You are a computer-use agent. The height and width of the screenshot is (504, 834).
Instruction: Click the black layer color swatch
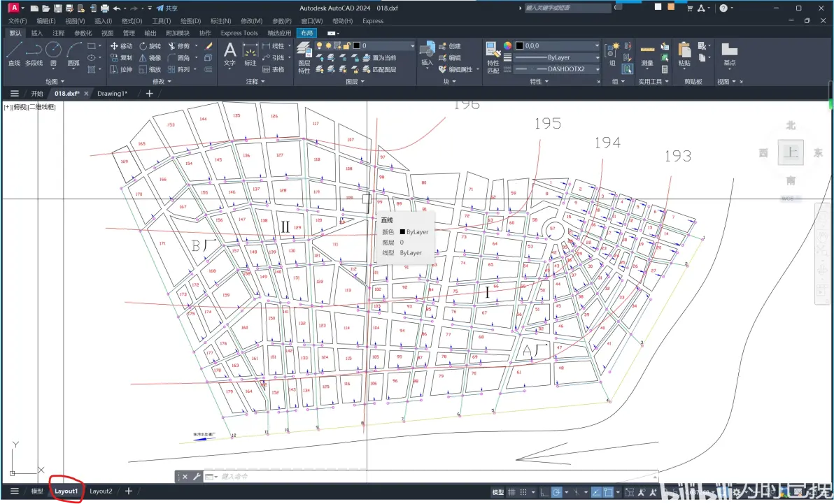(x=356, y=45)
